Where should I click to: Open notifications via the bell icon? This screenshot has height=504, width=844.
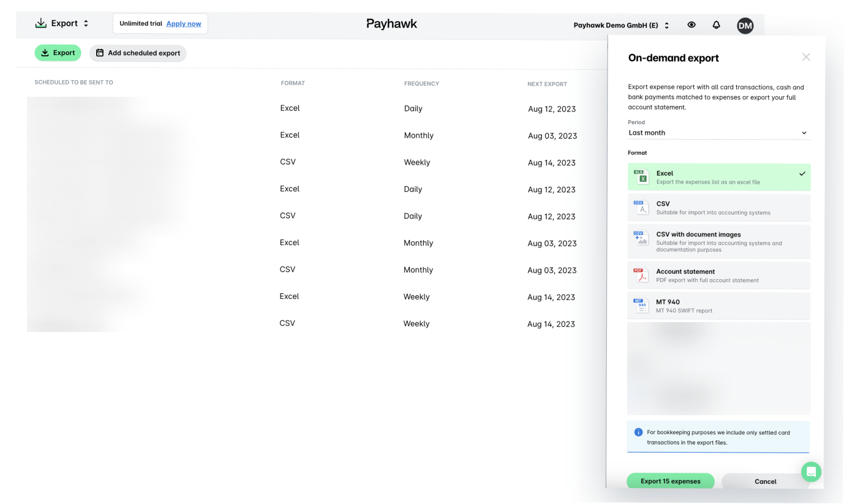(x=716, y=24)
